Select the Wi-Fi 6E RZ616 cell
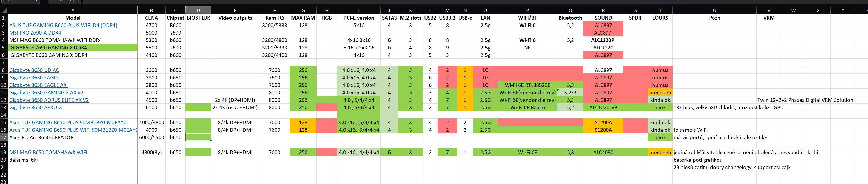Viewport: 868px width, 184px height. [x=527, y=107]
